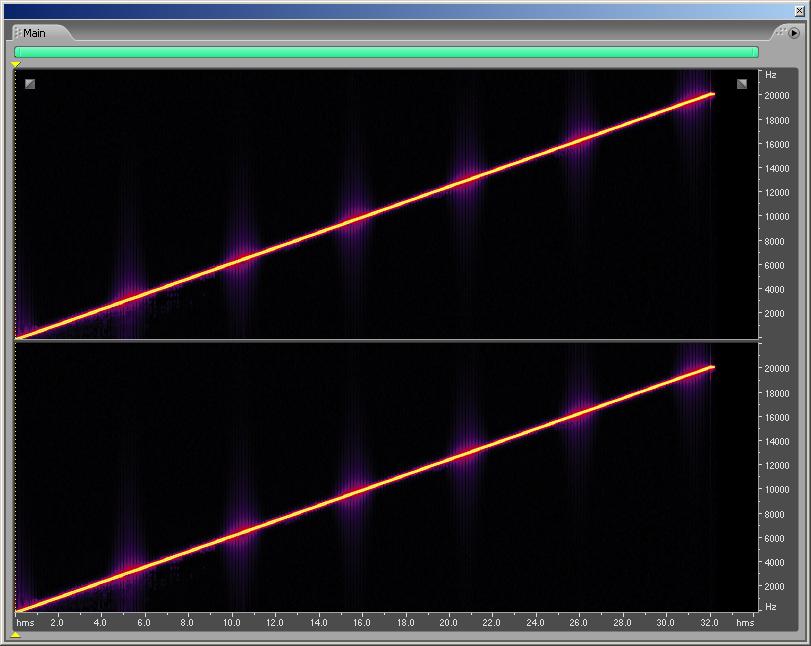Click the 10.0 mark on time ruler

tap(231, 623)
